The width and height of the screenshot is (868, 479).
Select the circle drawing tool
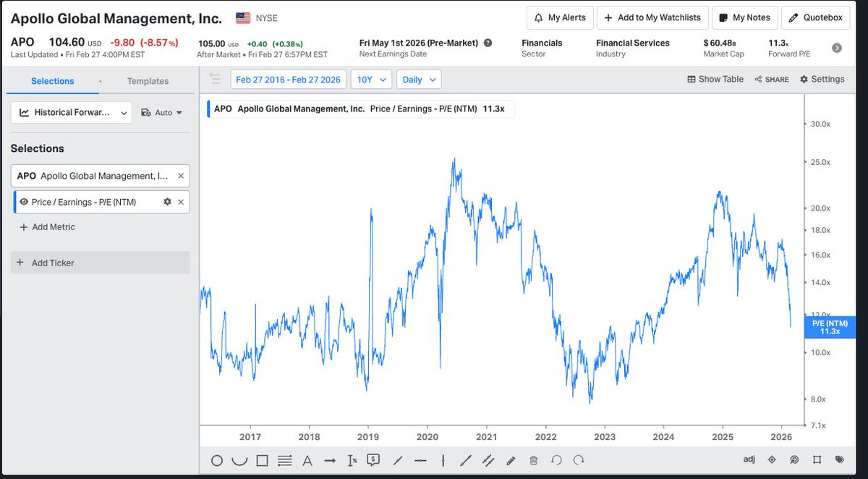[216, 460]
